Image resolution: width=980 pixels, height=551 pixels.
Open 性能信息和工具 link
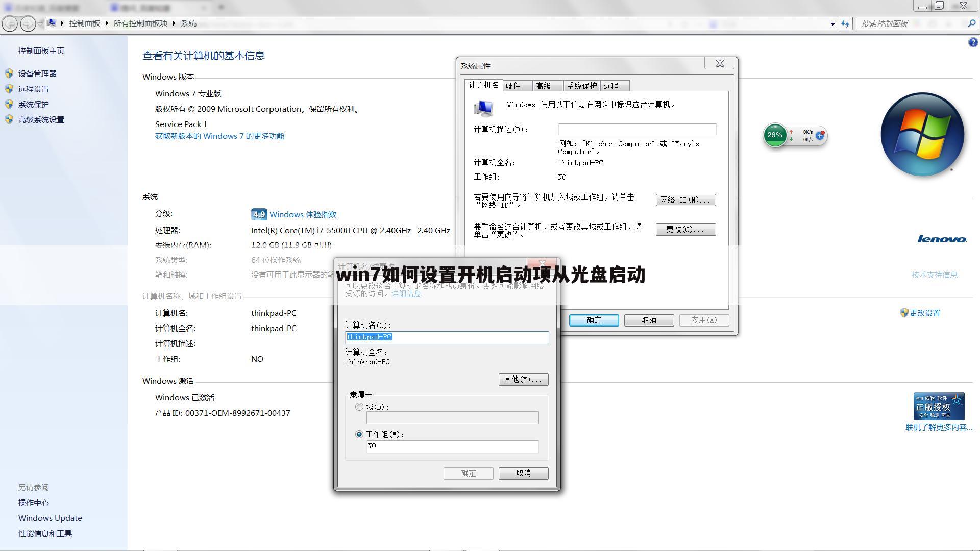45,533
